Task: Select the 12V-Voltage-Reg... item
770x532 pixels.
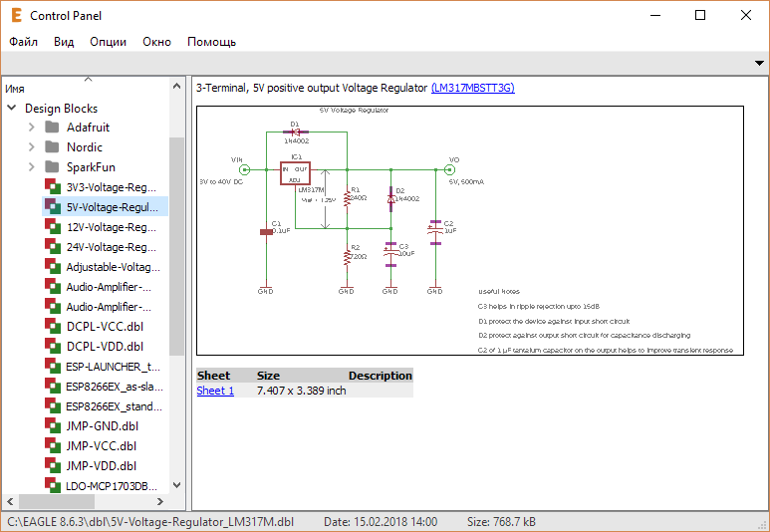Action: click(x=112, y=227)
